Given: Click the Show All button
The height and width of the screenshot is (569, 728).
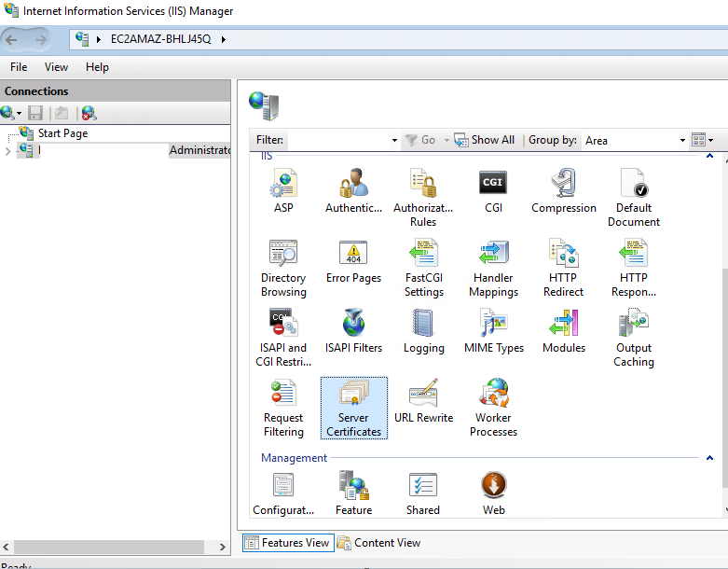Looking at the screenshot, I should pos(484,140).
